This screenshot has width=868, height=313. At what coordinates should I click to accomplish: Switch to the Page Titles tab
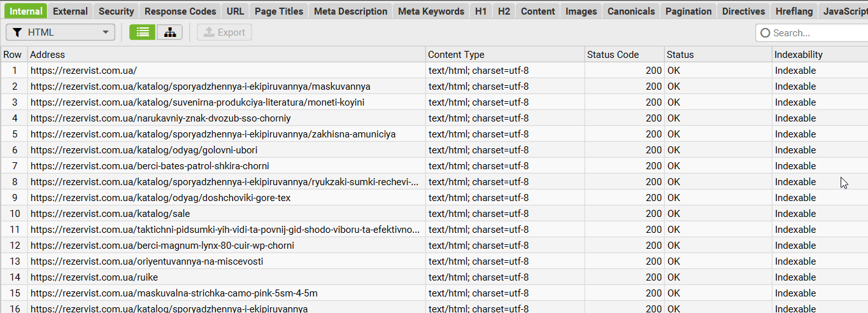coord(279,11)
